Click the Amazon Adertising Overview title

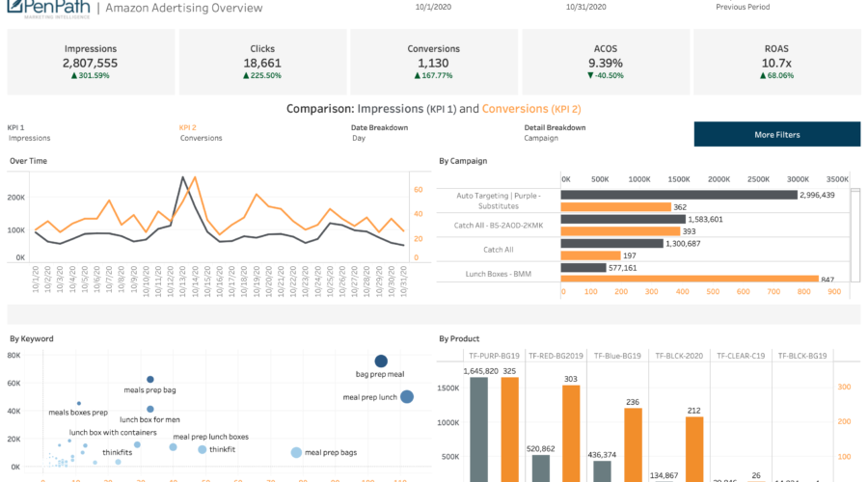point(184,8)
